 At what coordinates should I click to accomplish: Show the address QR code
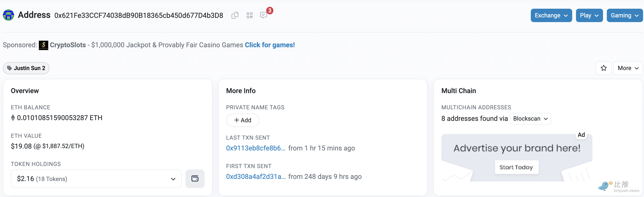(x=250, y=16)
